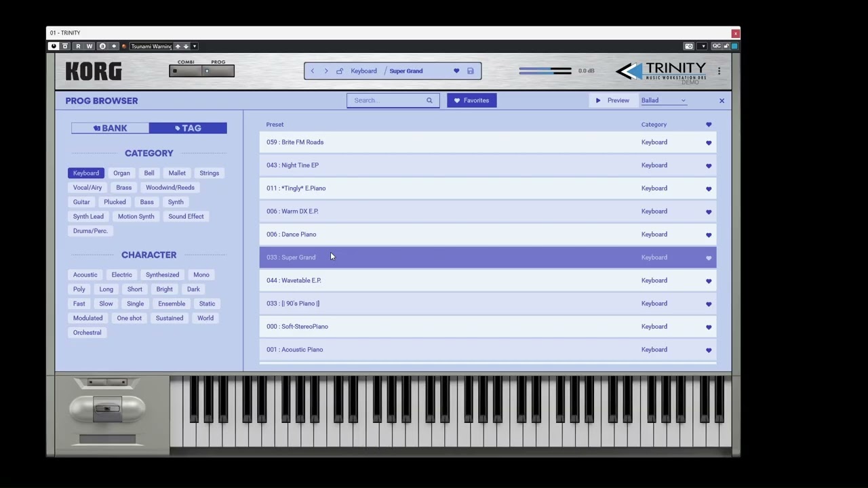Select the Orchestral character tag
Screen dimensions: 868x488
(87, 332)
